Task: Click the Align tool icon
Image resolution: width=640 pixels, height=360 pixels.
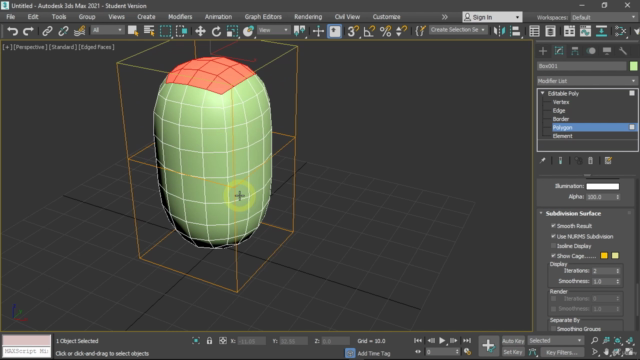Action: point(515,31)
